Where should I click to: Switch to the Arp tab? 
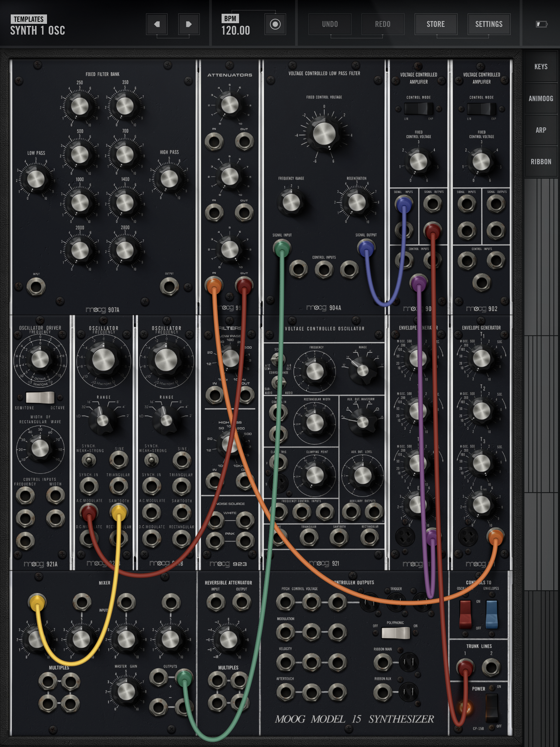[x=541, y=130]
